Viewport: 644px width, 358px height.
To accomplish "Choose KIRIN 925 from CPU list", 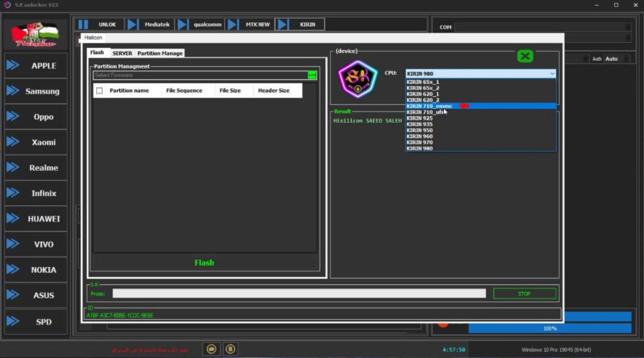I will click(480, 118).
